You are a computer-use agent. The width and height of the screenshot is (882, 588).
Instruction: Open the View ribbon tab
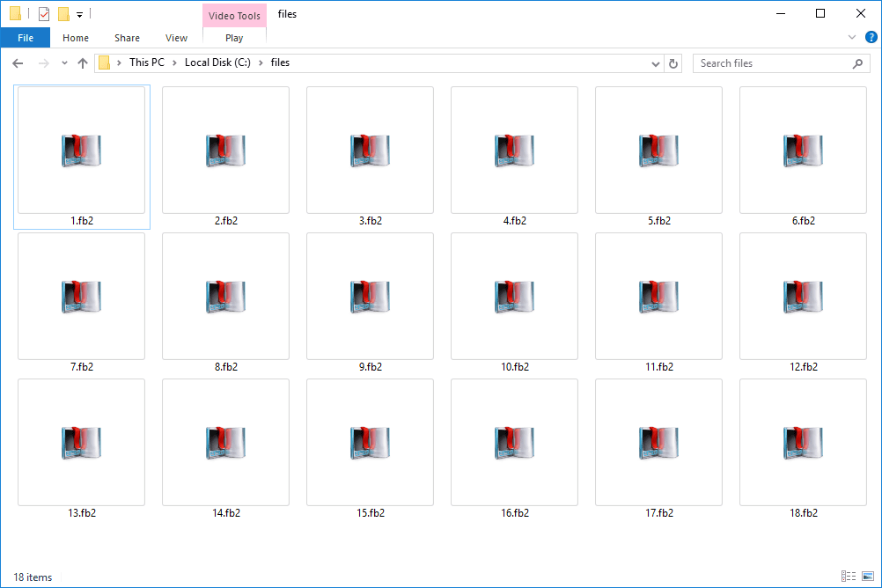pos(176,38)
